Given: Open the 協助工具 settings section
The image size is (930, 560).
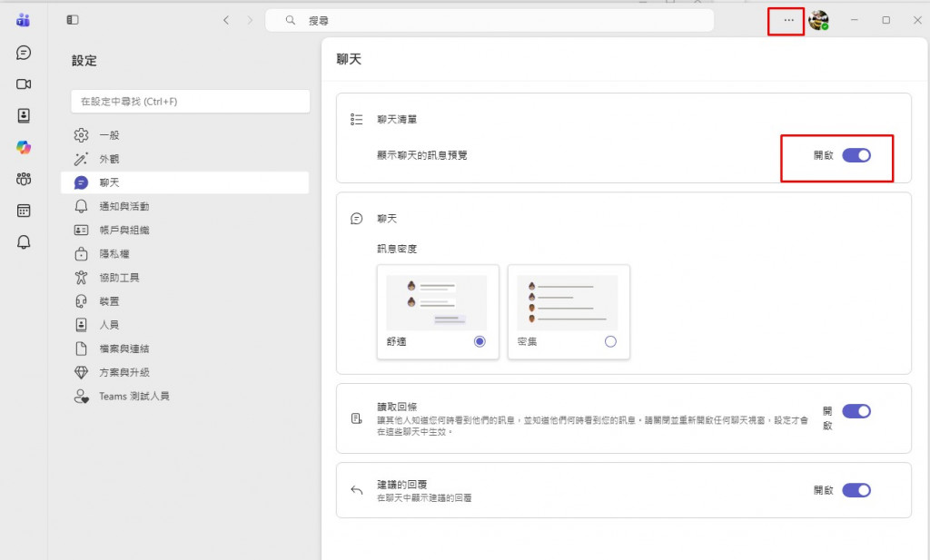Looking at the screenshot, I should [x=185, y=278].
